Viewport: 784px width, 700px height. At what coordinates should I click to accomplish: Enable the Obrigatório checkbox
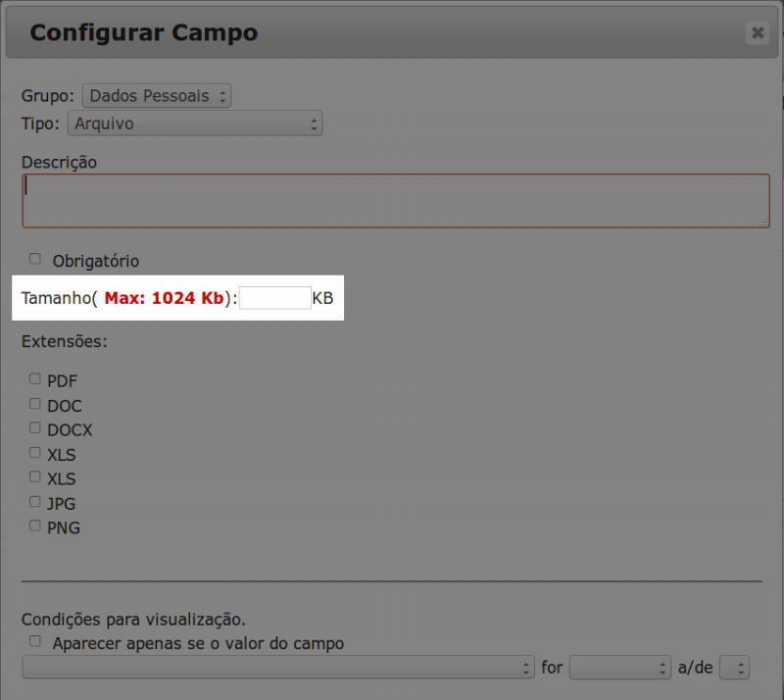pyautogui.click(x=34, y=258)
